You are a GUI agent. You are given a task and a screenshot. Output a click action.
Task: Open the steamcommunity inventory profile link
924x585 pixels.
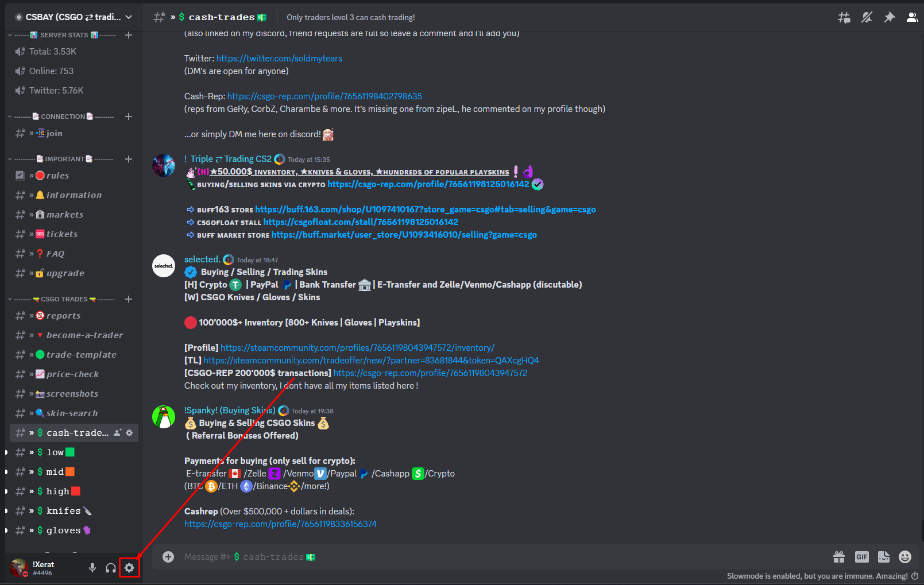357,348
